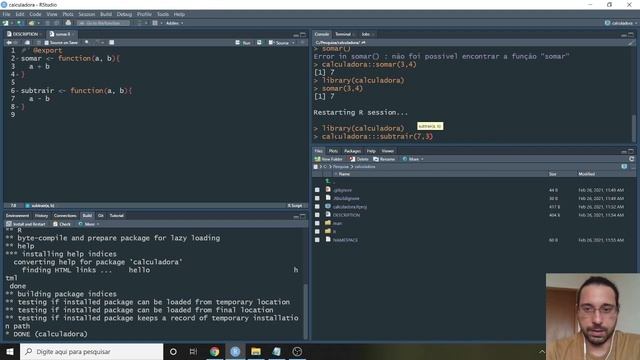Image resolution: width=640 pixels, height=360 pixels.
Task: Click the Print icon in main toolbar
Action: (68, 23)
